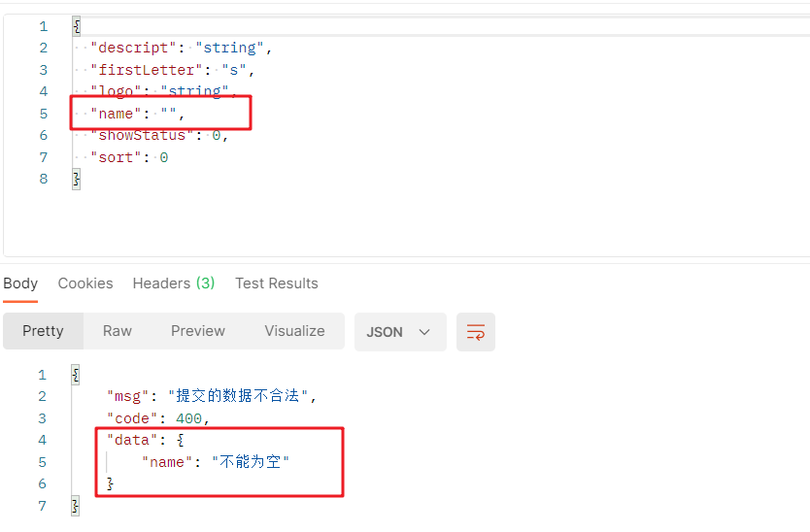Image resolution: width=810 pixels, height=532 pixels.
Task: Click the "msg" line in response
Action: (x=212, y=396)
